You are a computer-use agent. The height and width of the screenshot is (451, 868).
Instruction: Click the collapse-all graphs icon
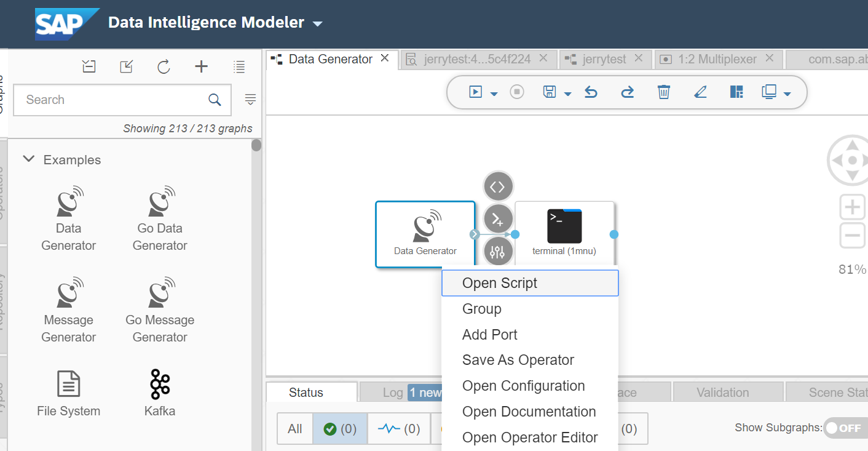89,66
